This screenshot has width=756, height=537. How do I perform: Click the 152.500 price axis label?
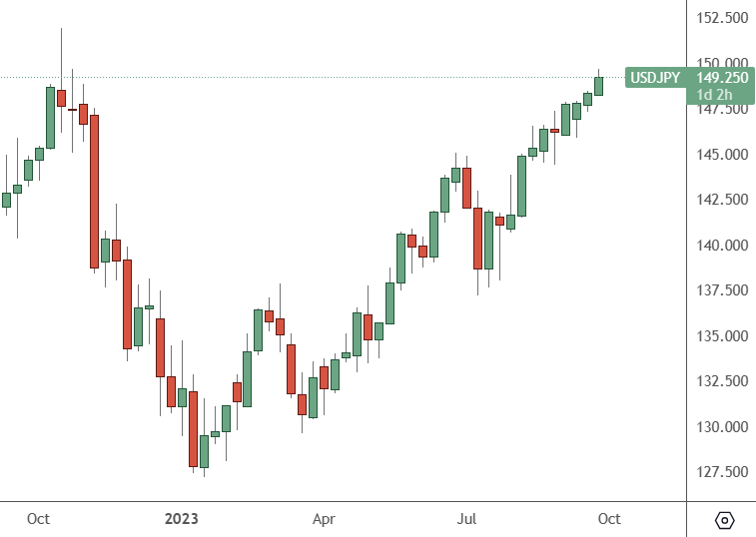(x=722, y=18)
